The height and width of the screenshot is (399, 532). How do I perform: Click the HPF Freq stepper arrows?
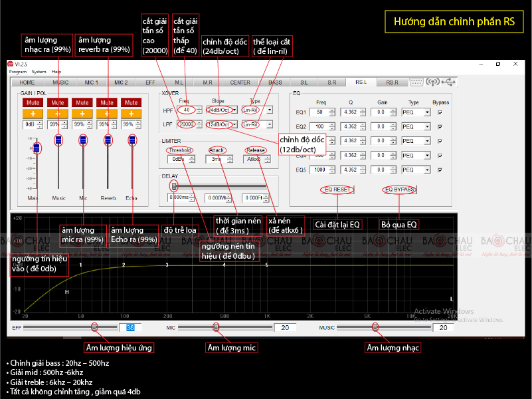pyautogui.click(x=199, y=110)
